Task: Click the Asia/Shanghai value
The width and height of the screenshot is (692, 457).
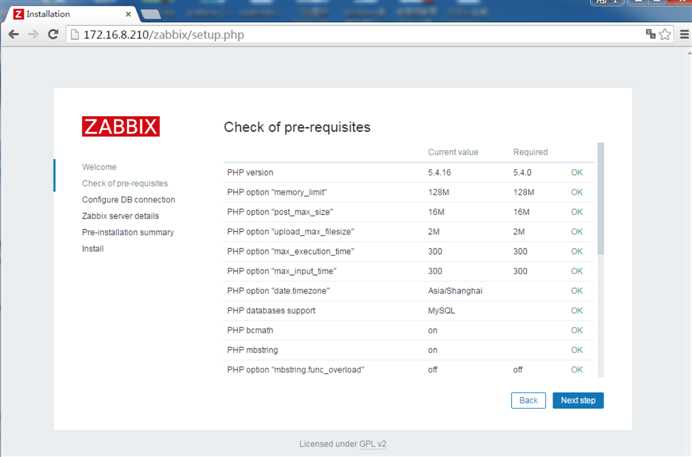Action: coord(455,291)
